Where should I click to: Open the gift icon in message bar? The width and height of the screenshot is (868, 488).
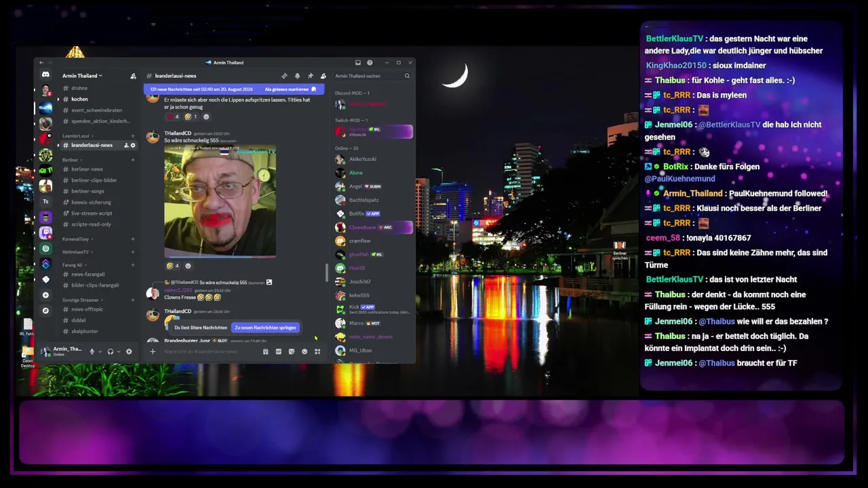click(x=266, y=352)
